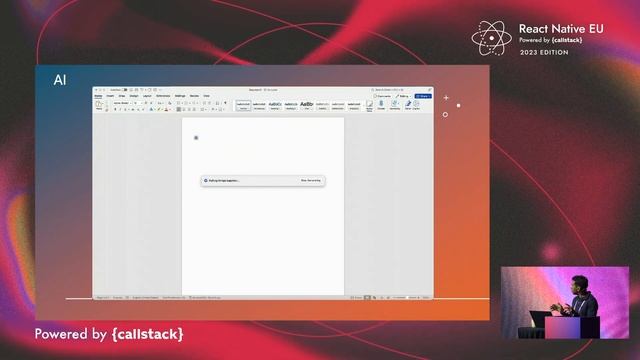
Task: Apply the Heading 2 style
Action: [x=291, y=106]
